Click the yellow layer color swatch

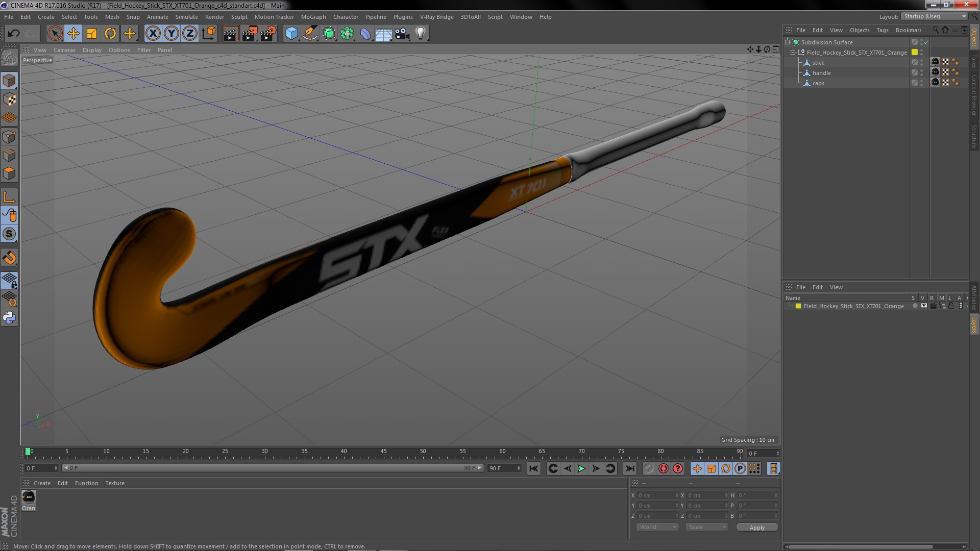(798, 306)
